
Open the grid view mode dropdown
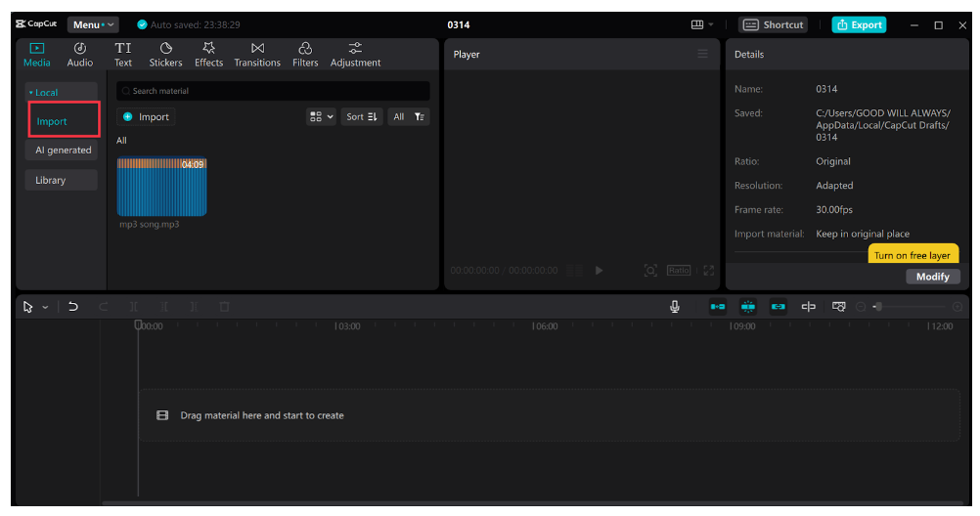(321, 117)
